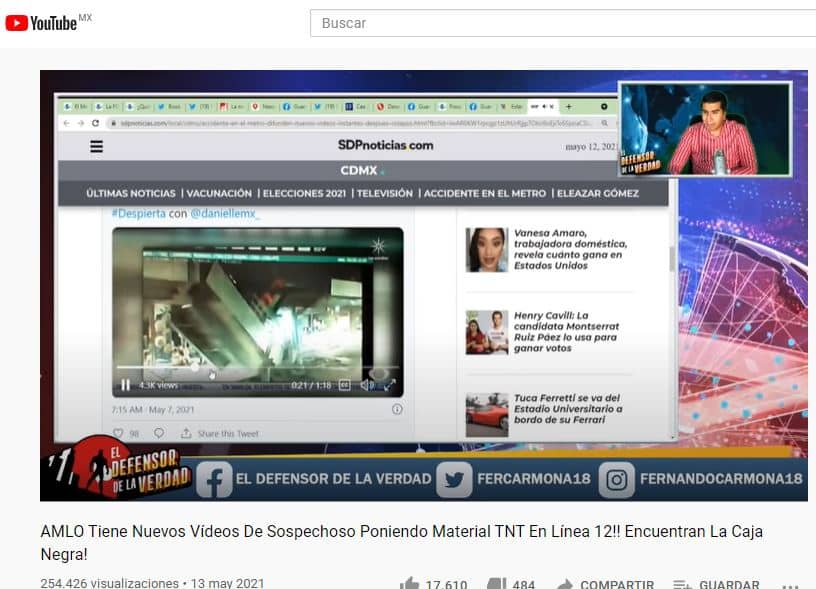The width and height of the screenshot is (816, 589).
Task: Click the tweet video progress bar
Action: point(258,367)
